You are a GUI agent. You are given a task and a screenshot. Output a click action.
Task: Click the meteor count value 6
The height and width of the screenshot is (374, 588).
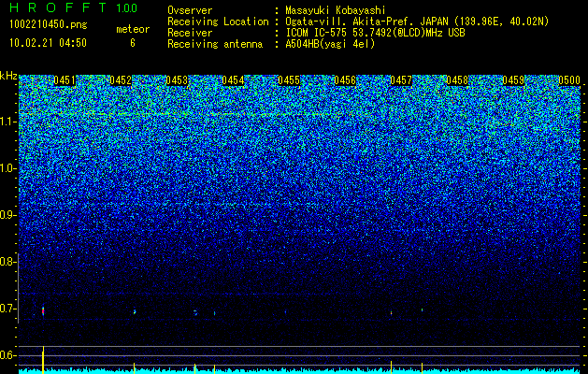pyautogui.click(x=133, y=43)
